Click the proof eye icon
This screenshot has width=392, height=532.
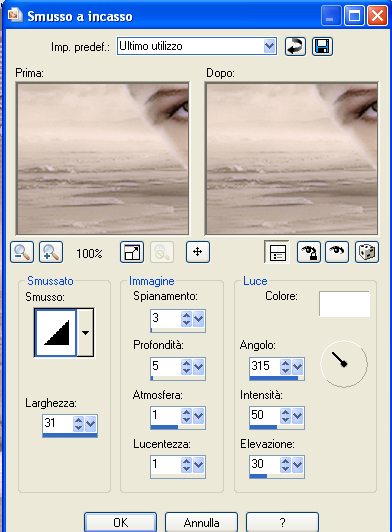[x=337, y=252]
